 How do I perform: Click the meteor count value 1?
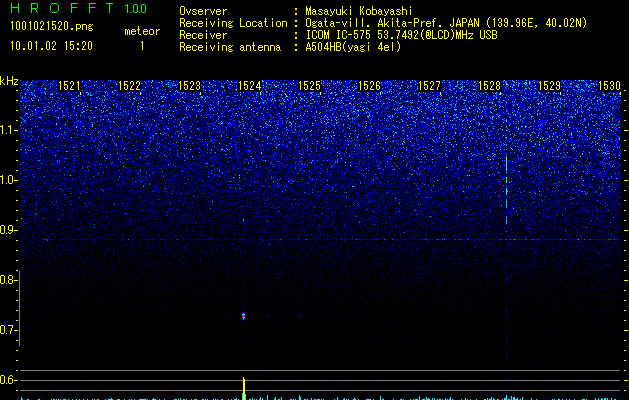[142, 46]
